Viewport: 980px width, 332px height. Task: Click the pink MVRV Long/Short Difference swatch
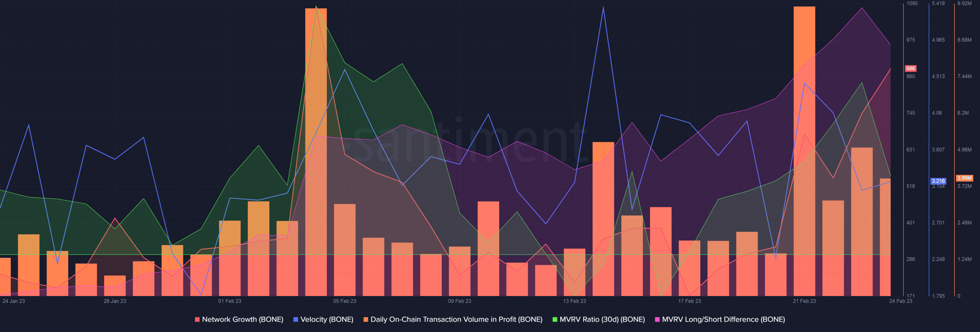[657, 319]
